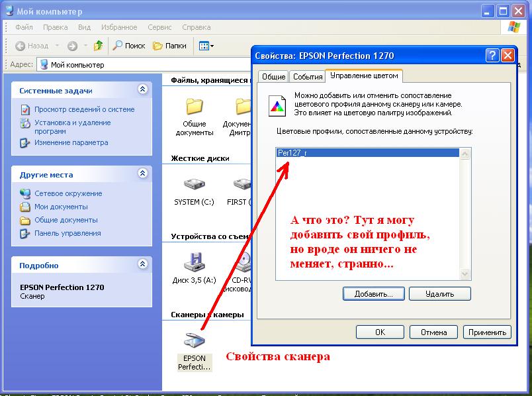Open the Правка menu
This screenshot has height=396, width=532.
[56, 27]
